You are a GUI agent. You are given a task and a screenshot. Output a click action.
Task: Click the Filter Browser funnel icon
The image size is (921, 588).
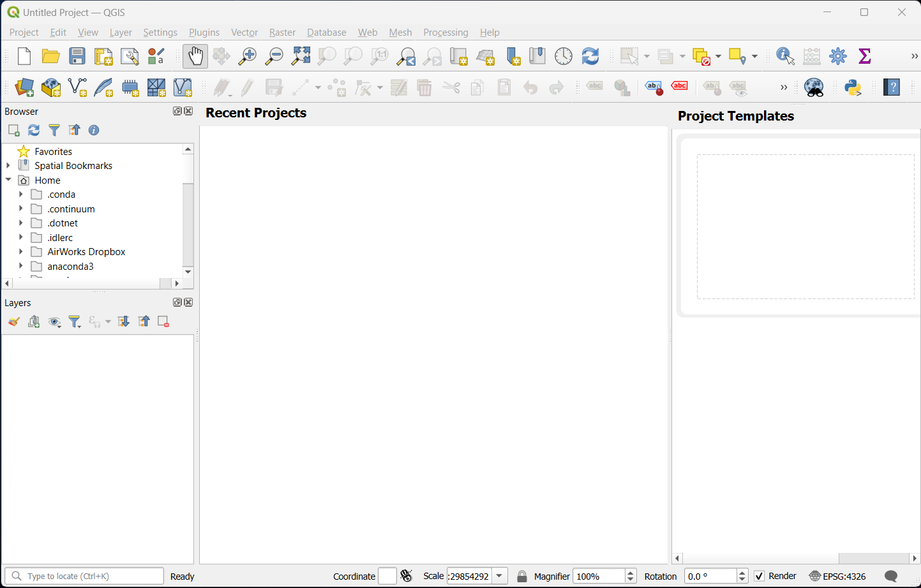(54, 130)
